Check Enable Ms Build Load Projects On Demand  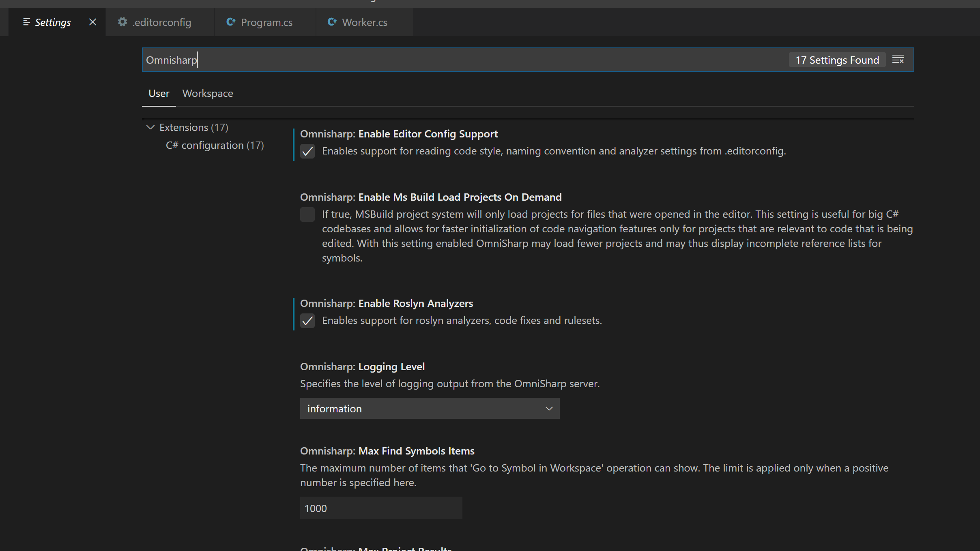(x=307, y=214)
